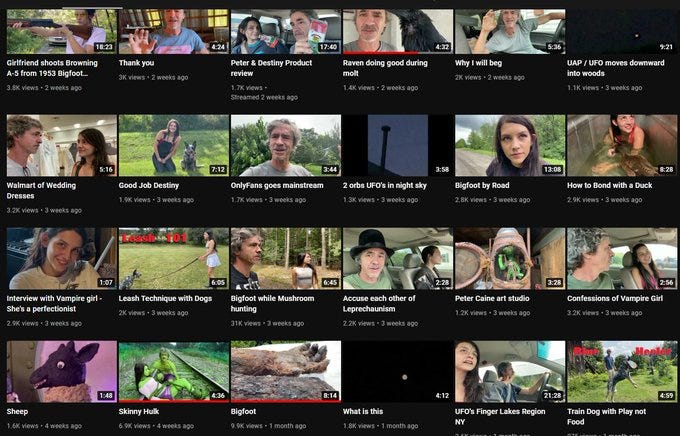Open the 'Girlfriend shoots Browning A-5' video thumbnail
Screen dimensions: 680x436
click(62, 32)
